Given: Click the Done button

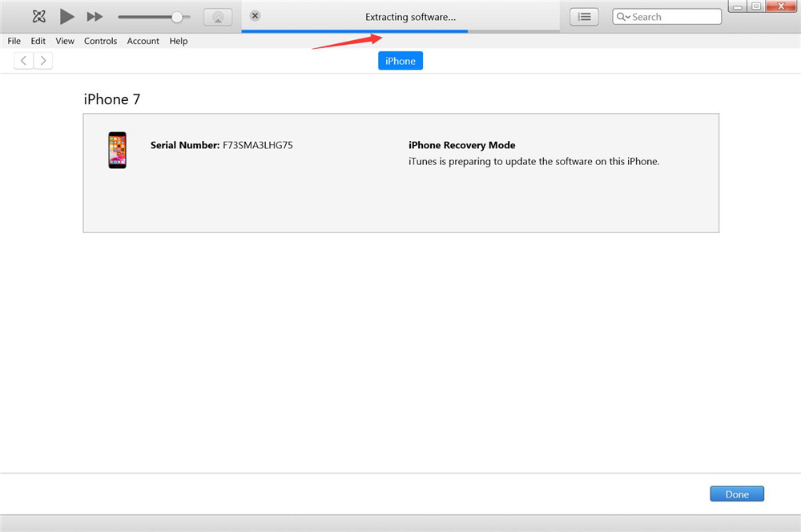Looking at the screenshot, I should coord(737,494).
